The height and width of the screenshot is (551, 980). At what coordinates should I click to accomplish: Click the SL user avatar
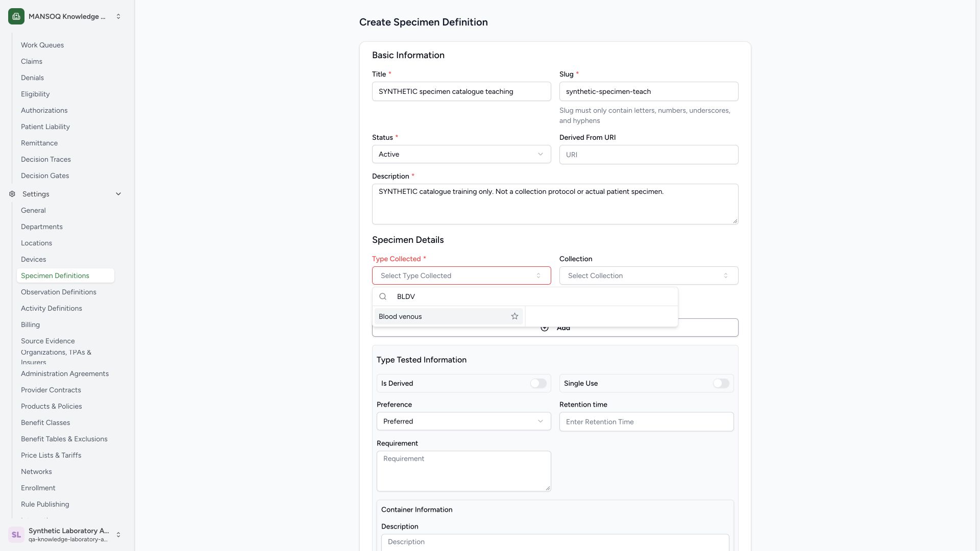tap(16, 535)
